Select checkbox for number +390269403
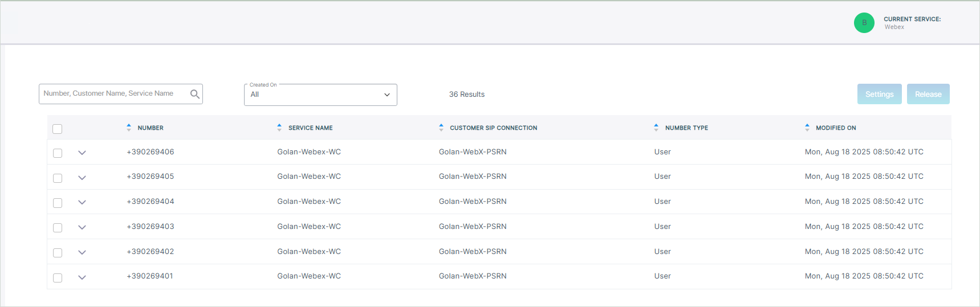The image size is (980, 307). tap(58, 228)
